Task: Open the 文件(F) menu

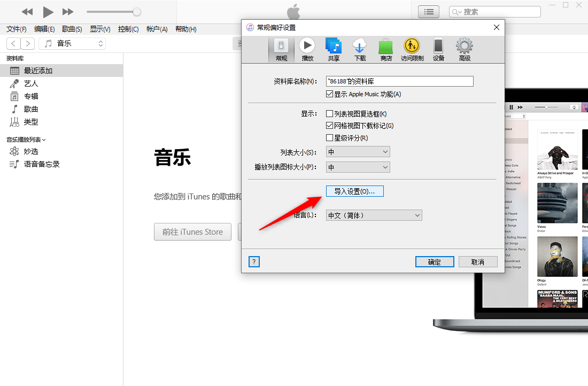Action: 17,29
